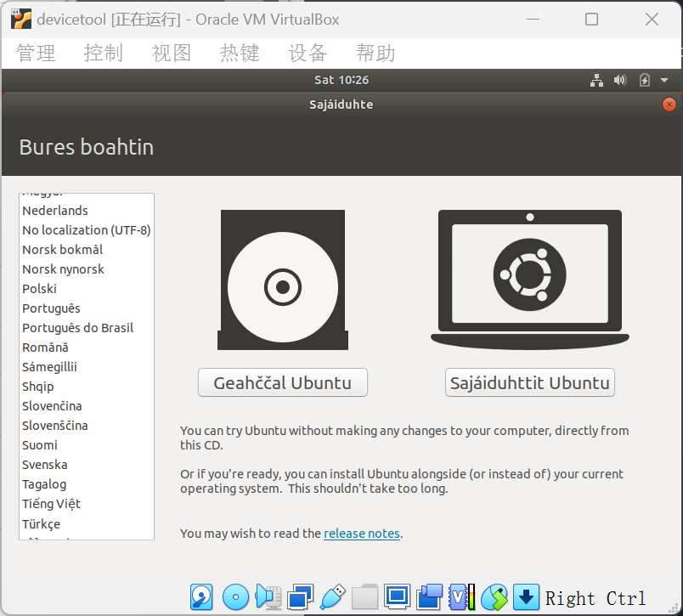This screenshot has height=616, width=683.
Task: Click the Sat 10:26 clock in top panel
Action: 341,80
